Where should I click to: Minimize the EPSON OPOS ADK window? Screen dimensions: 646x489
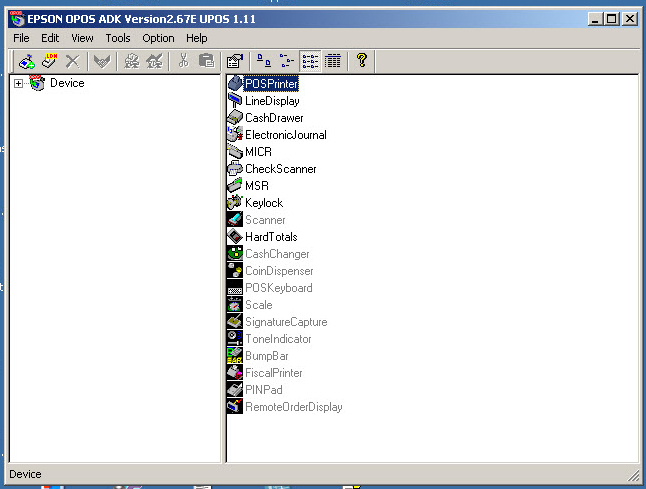pos(595,19)
